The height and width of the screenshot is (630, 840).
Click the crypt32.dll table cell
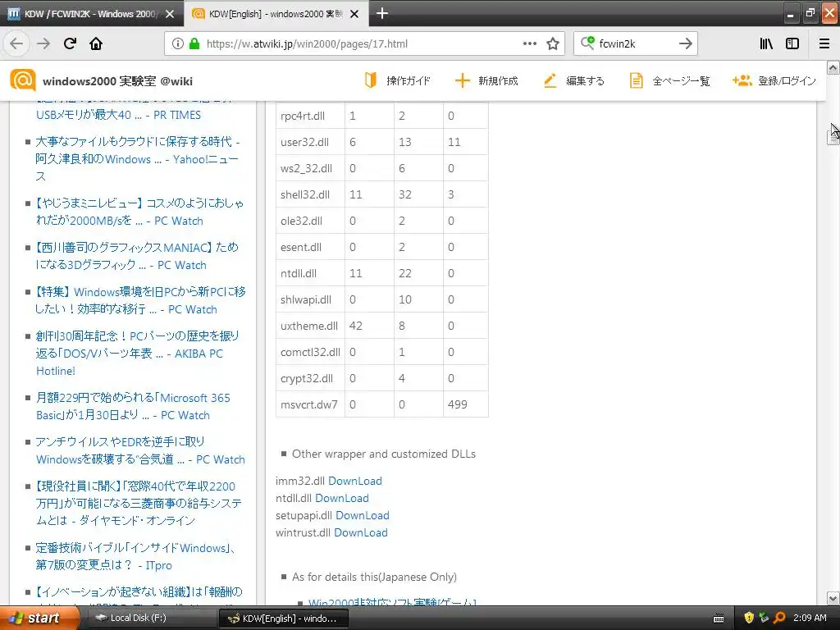[x=310, y=378]
